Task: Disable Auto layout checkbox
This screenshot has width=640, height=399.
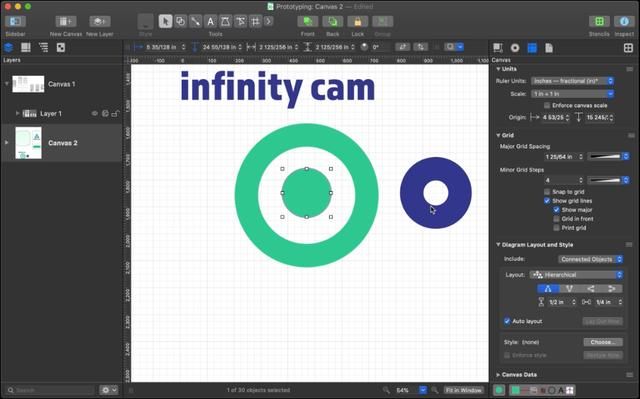Action: [507, 321]
